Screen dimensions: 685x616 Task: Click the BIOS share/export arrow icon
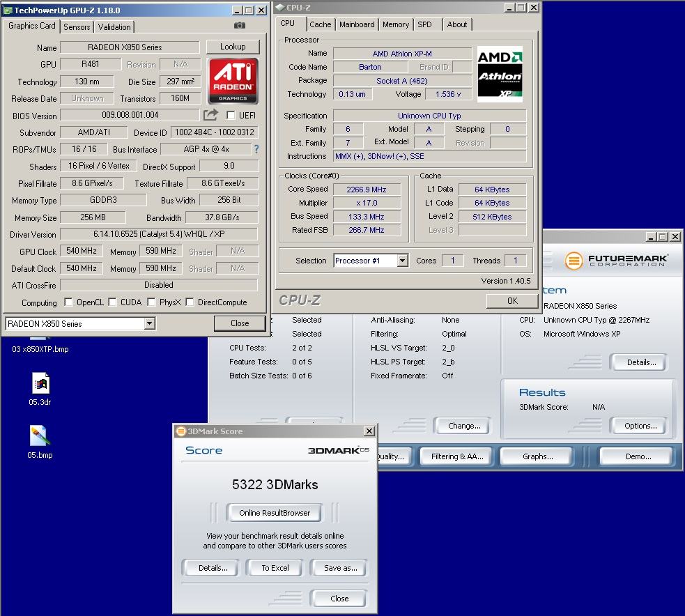point(210,115)
